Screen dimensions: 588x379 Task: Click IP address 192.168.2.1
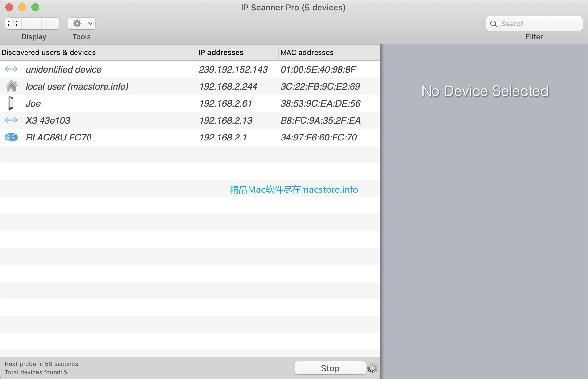223,137
